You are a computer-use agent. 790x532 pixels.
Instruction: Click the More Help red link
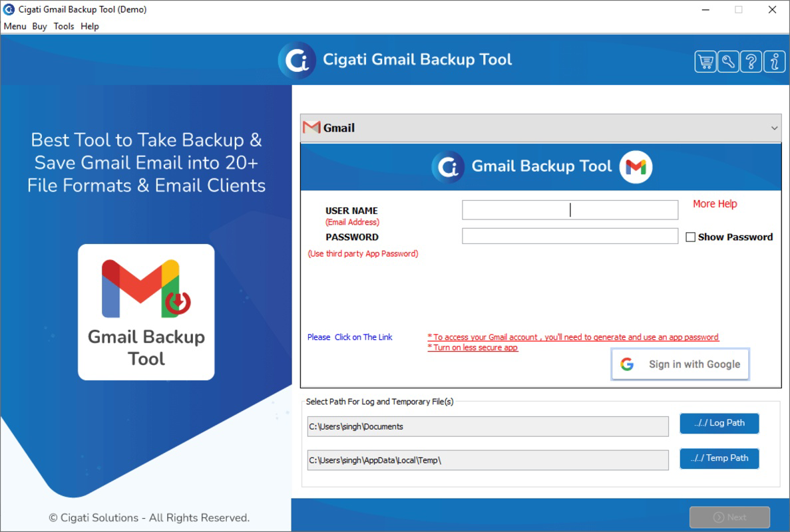point(714,204)
